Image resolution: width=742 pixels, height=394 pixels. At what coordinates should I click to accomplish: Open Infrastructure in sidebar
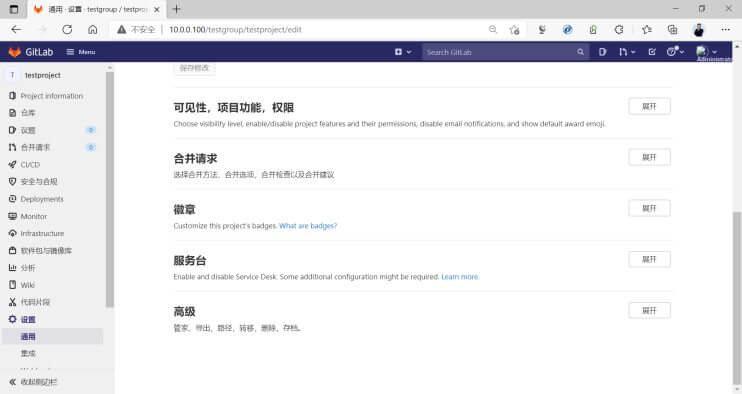42,233
